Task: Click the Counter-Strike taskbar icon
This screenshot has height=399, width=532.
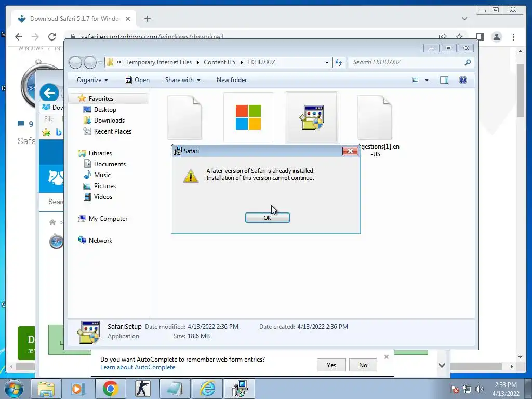Action: pos(142,389)
